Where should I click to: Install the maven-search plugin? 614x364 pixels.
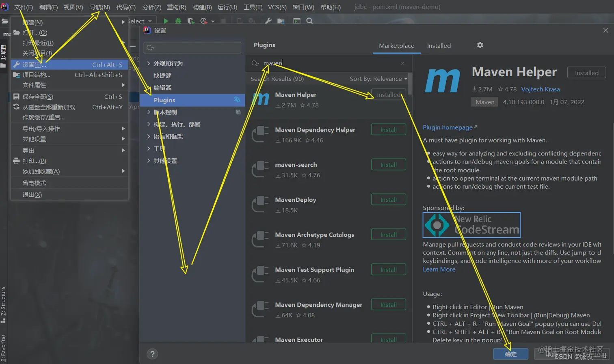389,165
